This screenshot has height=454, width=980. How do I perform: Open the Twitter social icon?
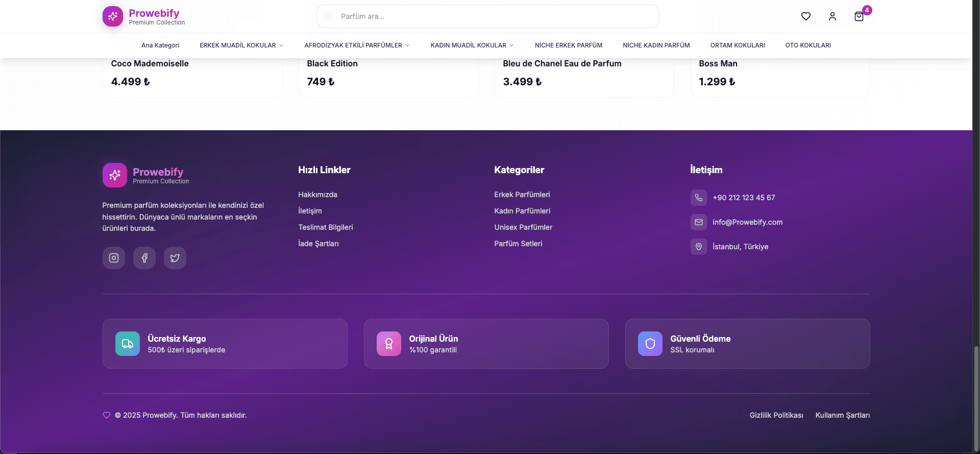[x=175, y=258]
